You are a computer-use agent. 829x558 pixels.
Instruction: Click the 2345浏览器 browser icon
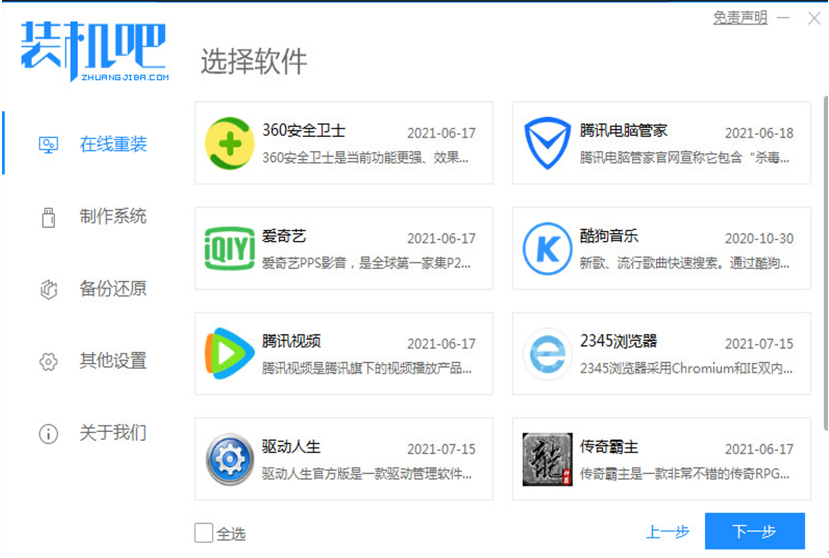coord(547,354)
